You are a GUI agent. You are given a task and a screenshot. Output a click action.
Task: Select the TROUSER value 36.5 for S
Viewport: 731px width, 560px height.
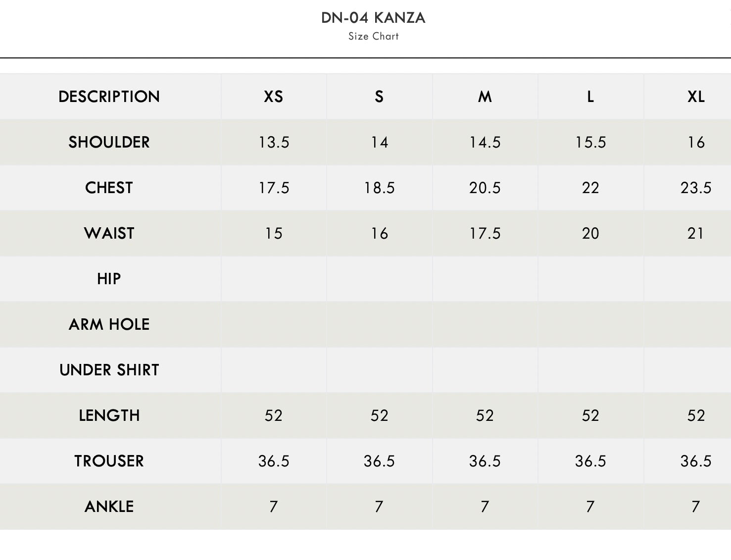click(x=379, y=461)
